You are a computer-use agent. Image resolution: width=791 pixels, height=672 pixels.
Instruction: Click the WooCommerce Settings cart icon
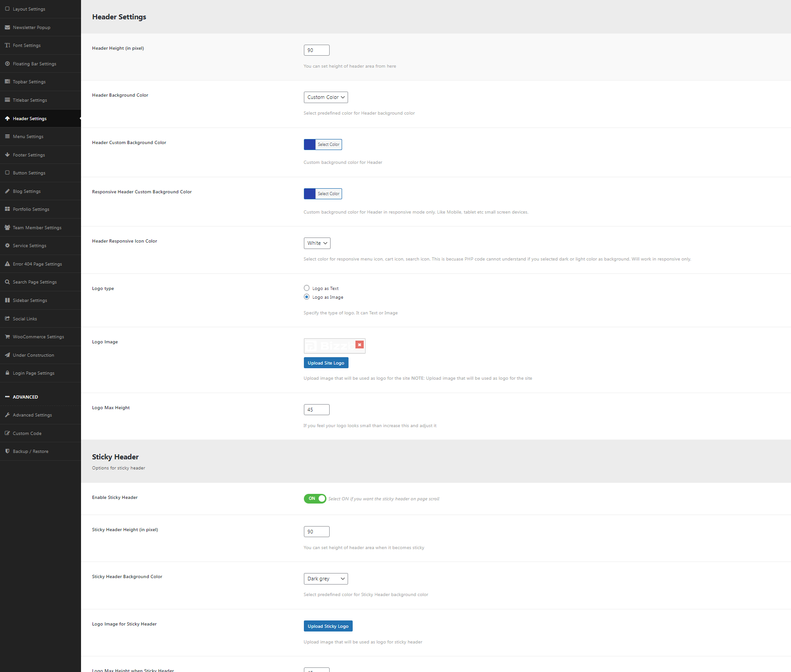[x=7, y=337]
